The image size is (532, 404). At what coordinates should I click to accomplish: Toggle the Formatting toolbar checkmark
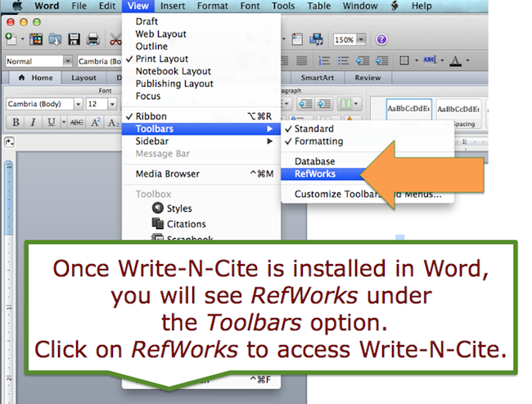pyautogui.click(x=318, y=141)
